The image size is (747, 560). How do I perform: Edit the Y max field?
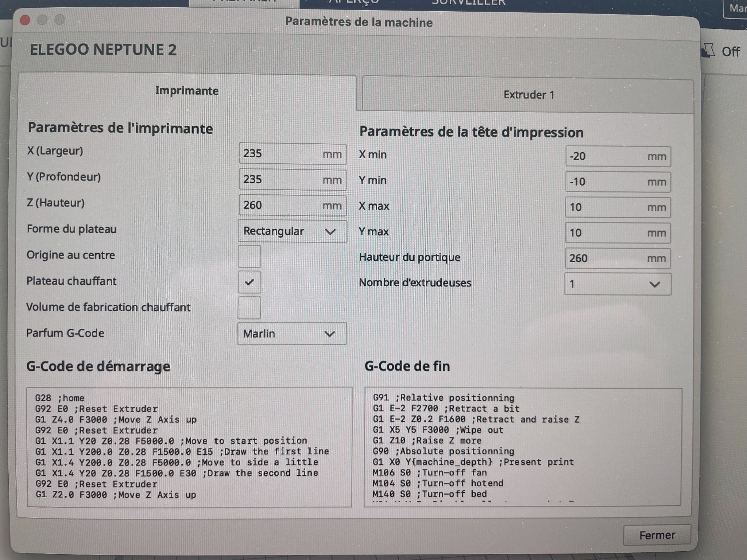click(618, 233)
